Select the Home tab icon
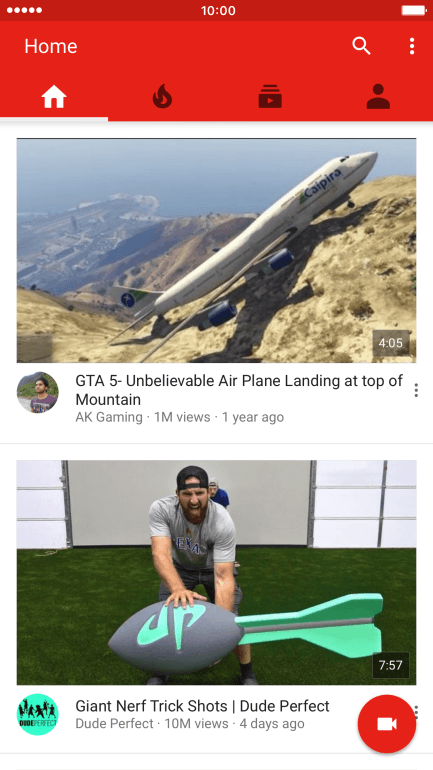 pos(54,96)
